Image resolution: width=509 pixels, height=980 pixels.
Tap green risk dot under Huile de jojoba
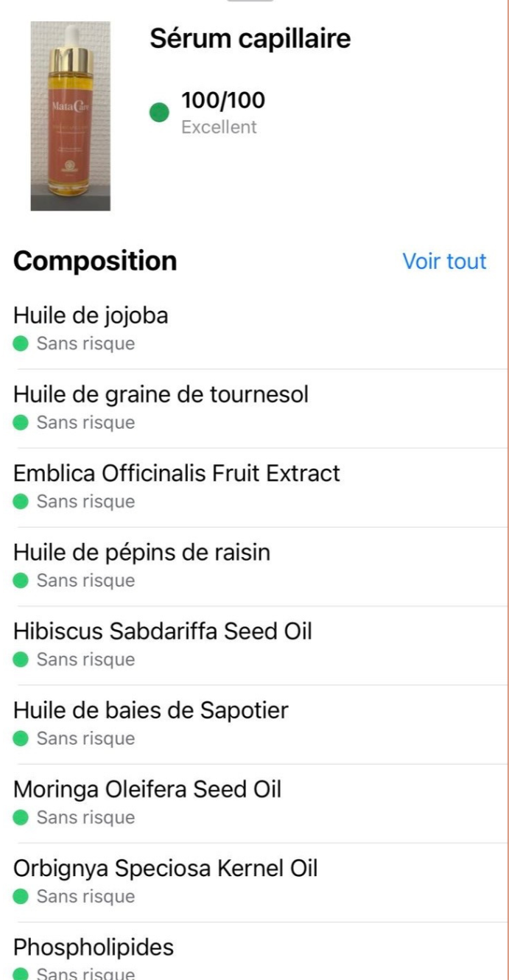(21, 343)
